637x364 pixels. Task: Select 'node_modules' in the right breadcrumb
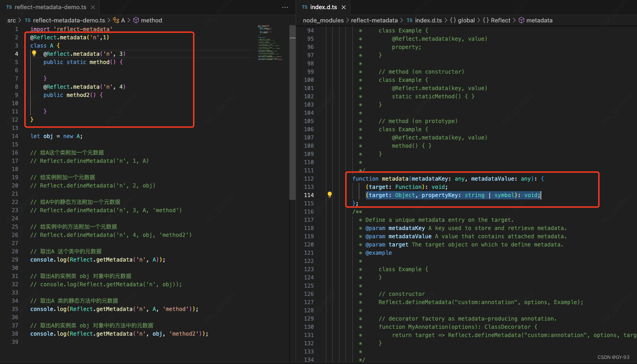pos(323,20)
